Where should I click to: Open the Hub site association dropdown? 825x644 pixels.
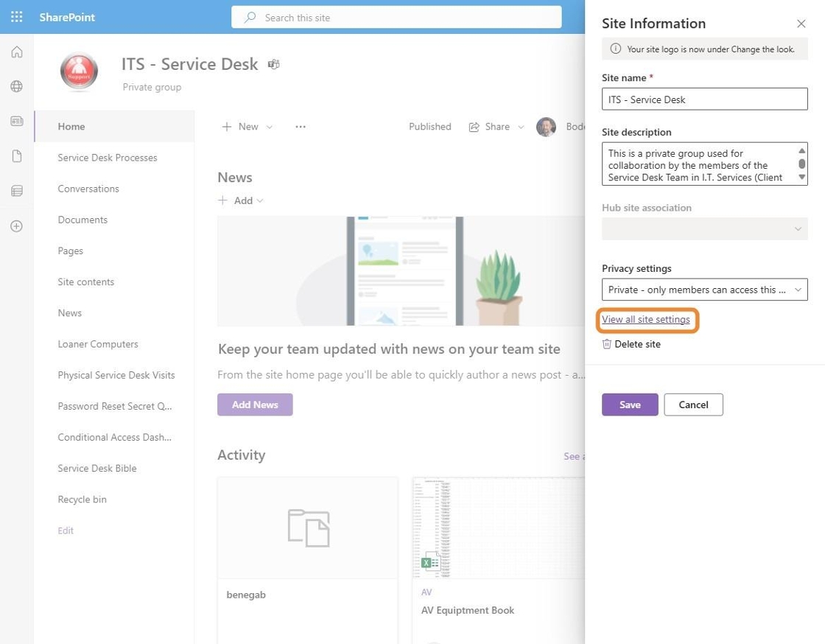tap(704, 229)
